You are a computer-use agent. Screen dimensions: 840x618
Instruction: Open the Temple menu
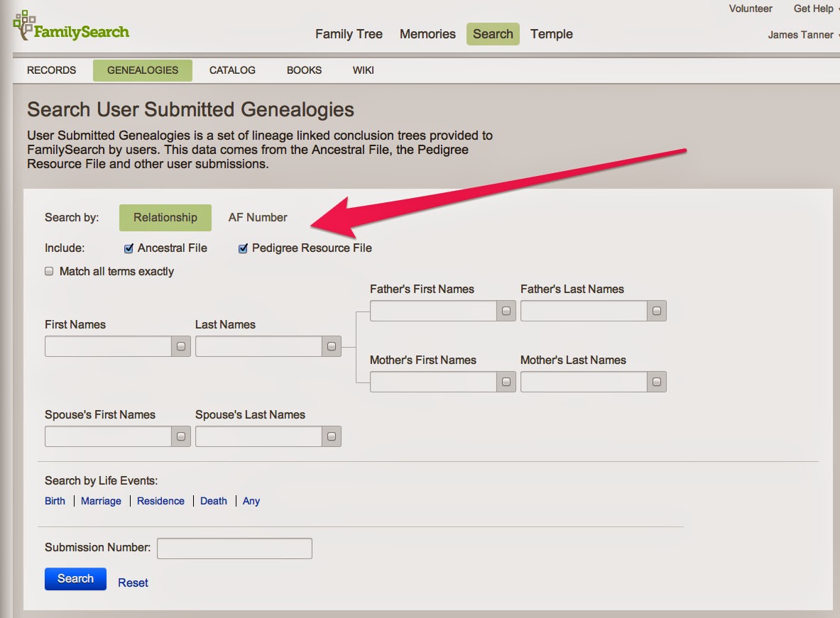pyautogui.click(x=551, y=34)
